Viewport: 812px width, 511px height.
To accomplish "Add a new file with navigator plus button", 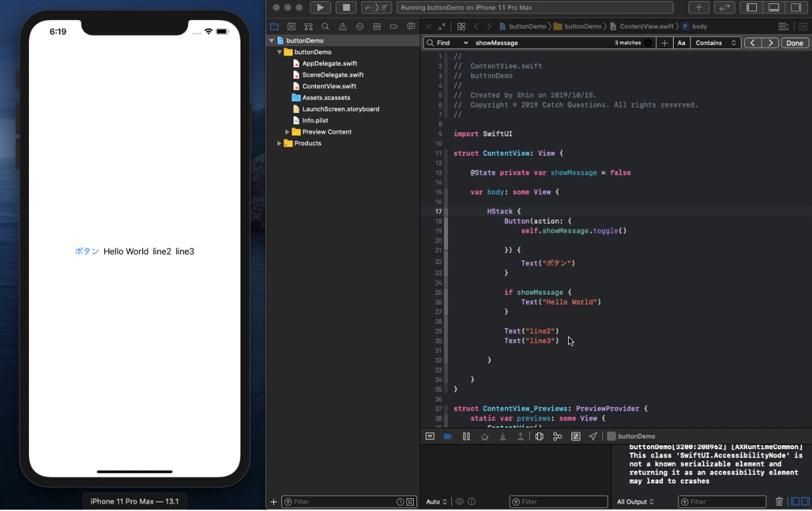I will [273, 502].
